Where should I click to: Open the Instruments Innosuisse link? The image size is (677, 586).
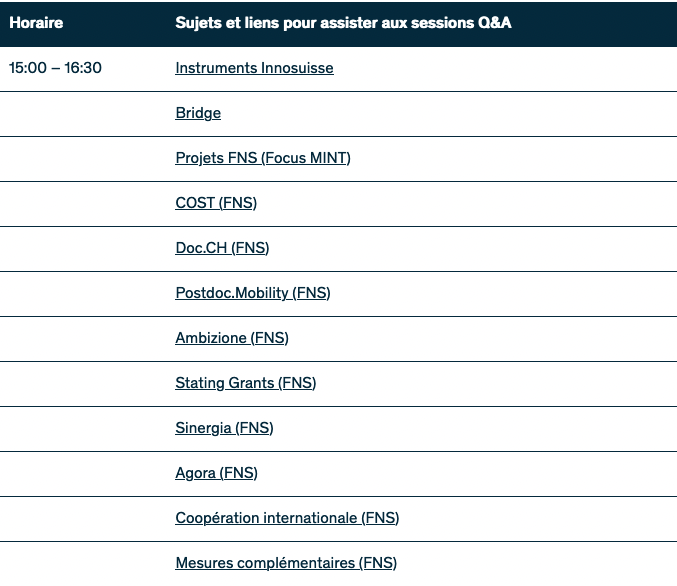click(x=254, y=69)
